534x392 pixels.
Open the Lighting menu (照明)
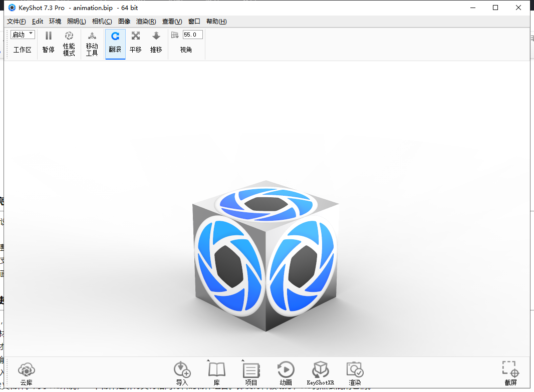point(76,22)
